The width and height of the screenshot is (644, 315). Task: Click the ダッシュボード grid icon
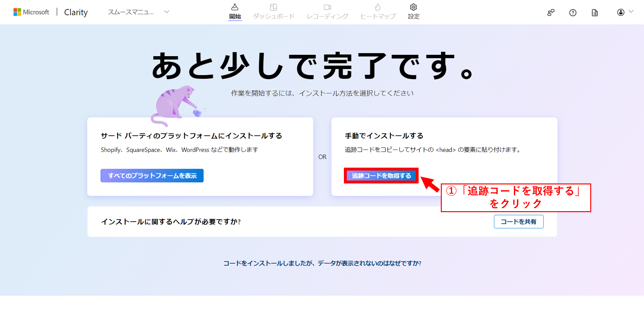(273, 7)
